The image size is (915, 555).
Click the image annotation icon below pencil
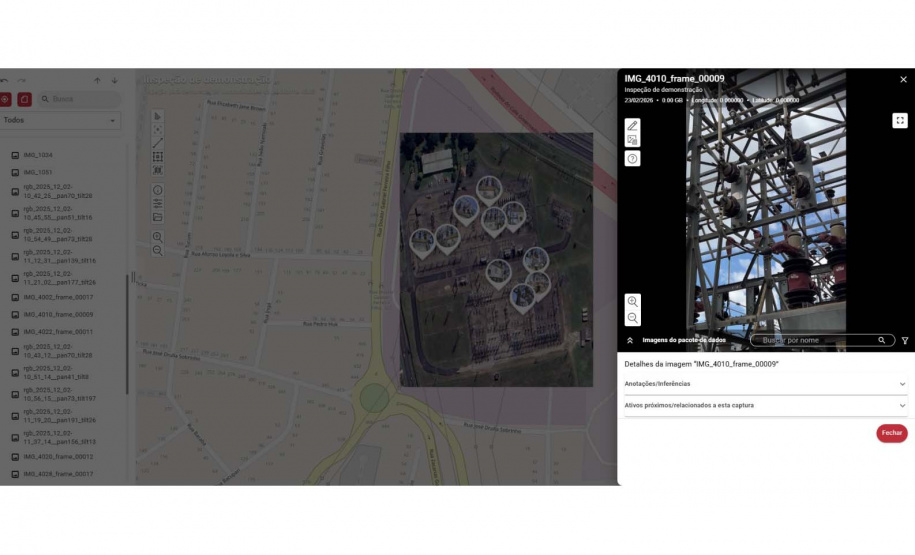632,141
